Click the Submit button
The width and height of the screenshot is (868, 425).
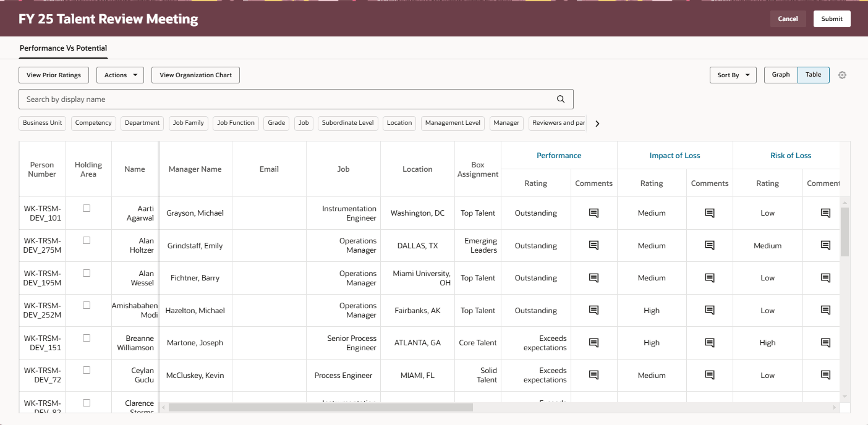click(x=832, y=19)
